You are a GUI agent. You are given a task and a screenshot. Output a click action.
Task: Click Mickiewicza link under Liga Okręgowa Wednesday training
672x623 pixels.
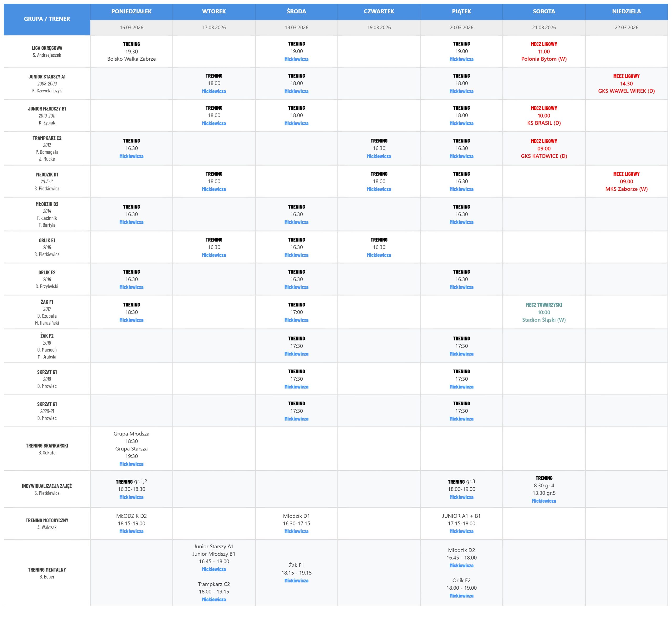click(296, 59)
